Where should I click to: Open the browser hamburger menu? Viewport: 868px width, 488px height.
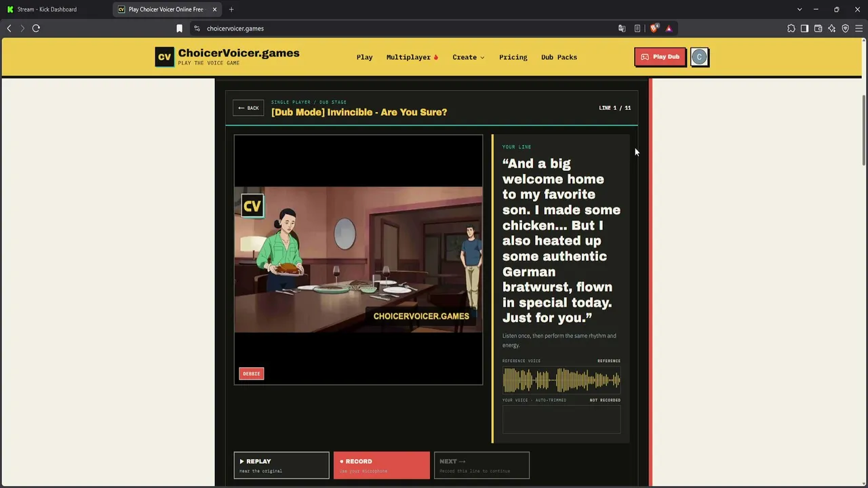point(859,28)
